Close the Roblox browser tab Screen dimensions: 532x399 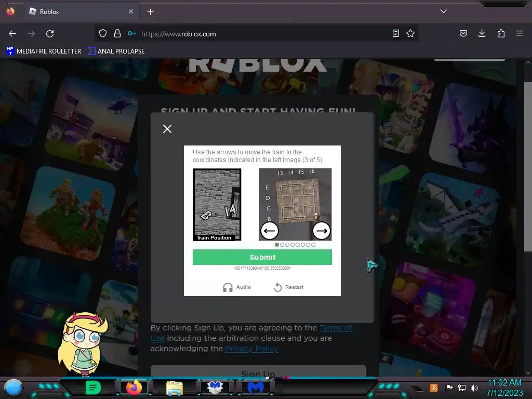tap(131, 11)
